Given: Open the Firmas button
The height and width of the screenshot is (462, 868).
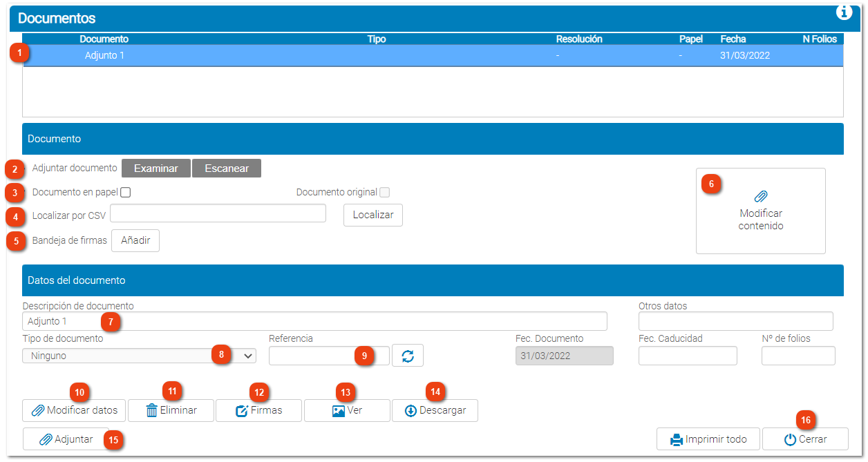Looking at the screenshot, I should tap(258, 410).
